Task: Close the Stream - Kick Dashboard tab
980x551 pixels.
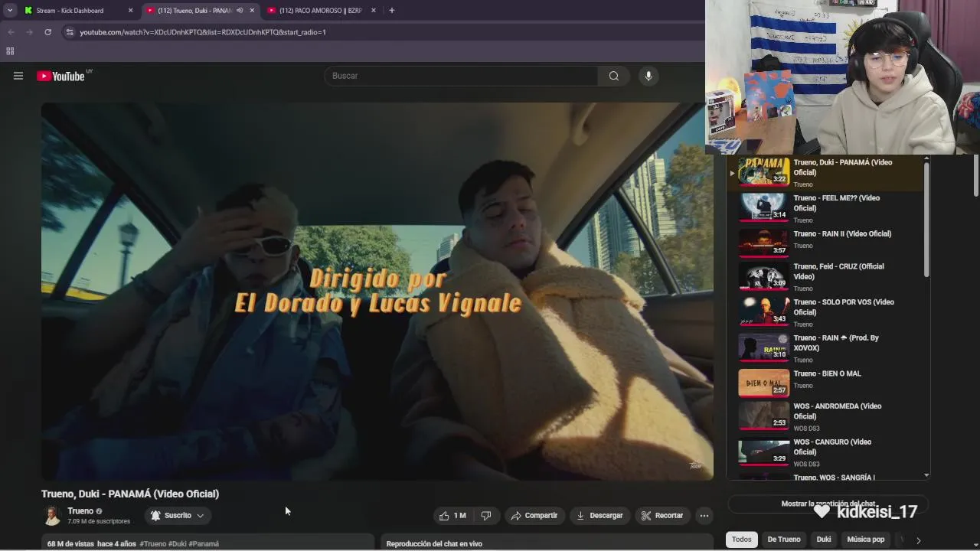Action: (x=130, y=11)
